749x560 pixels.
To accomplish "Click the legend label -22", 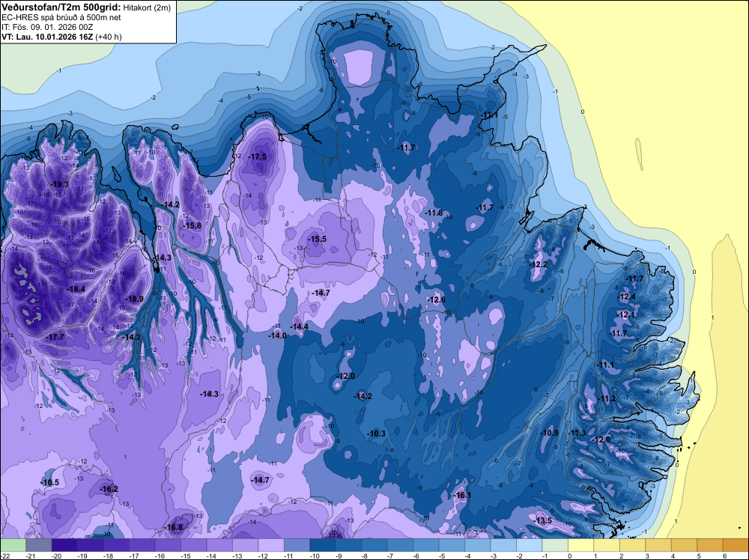I will point(4,556).
